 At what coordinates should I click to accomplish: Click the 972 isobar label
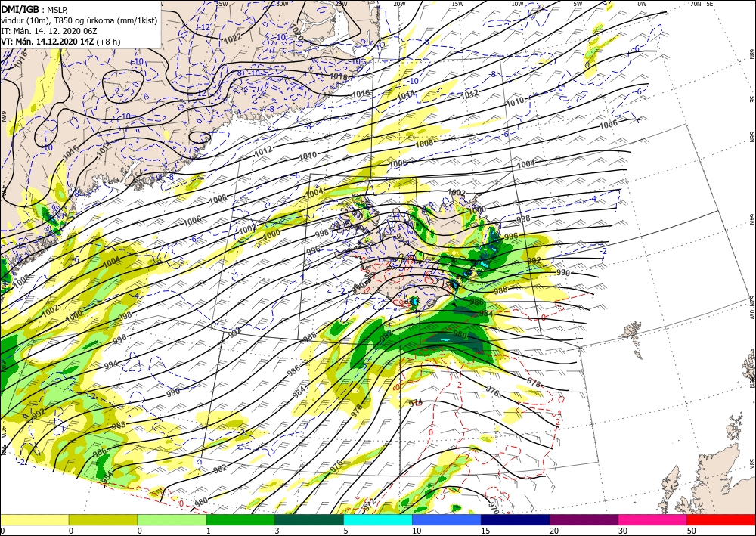pyautogui.click(x=369, y=506)
